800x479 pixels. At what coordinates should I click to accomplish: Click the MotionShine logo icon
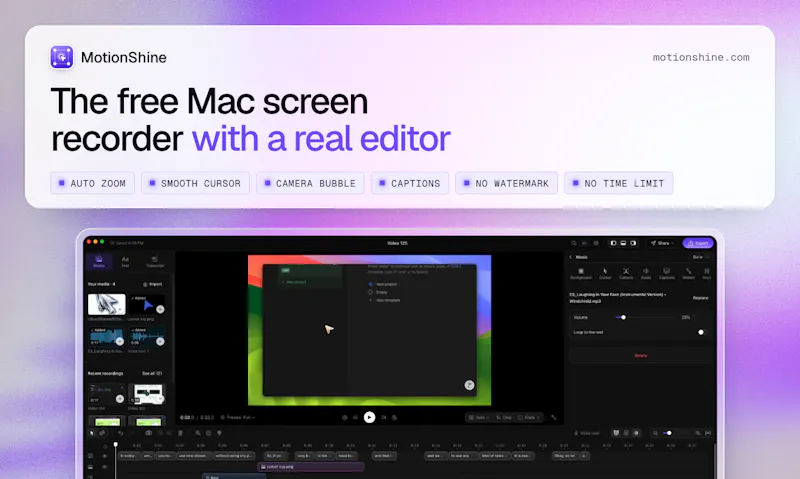tap(62, 57)
